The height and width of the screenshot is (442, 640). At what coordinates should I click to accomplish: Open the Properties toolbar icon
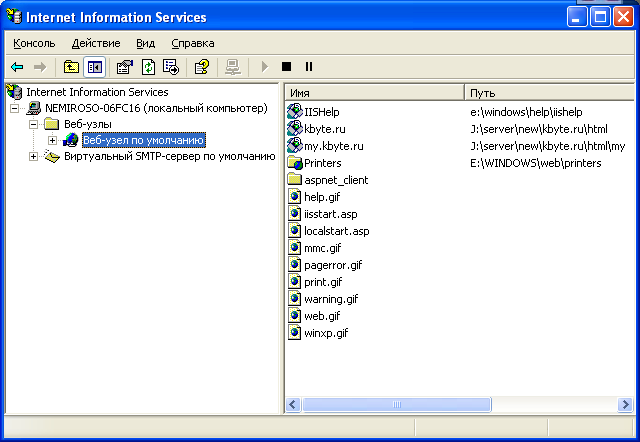(x=124, y=67)
